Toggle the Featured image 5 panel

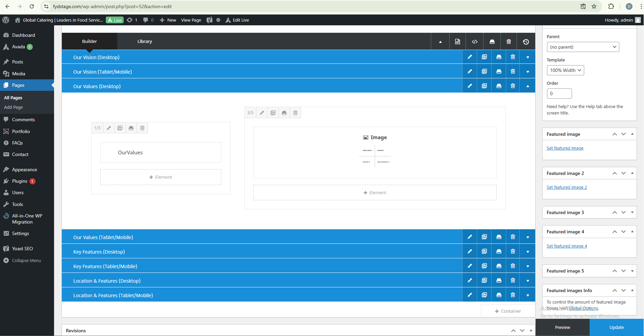coord(632,271)
